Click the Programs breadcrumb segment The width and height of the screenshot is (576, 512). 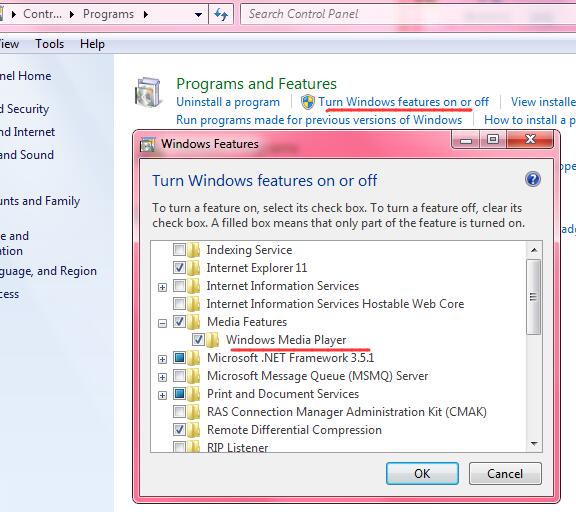tap(108, 14)
